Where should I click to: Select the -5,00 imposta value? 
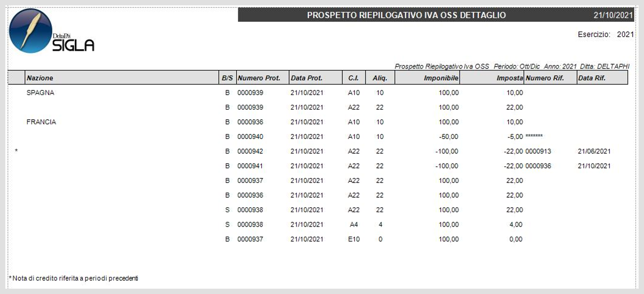(x=515, y=137)
